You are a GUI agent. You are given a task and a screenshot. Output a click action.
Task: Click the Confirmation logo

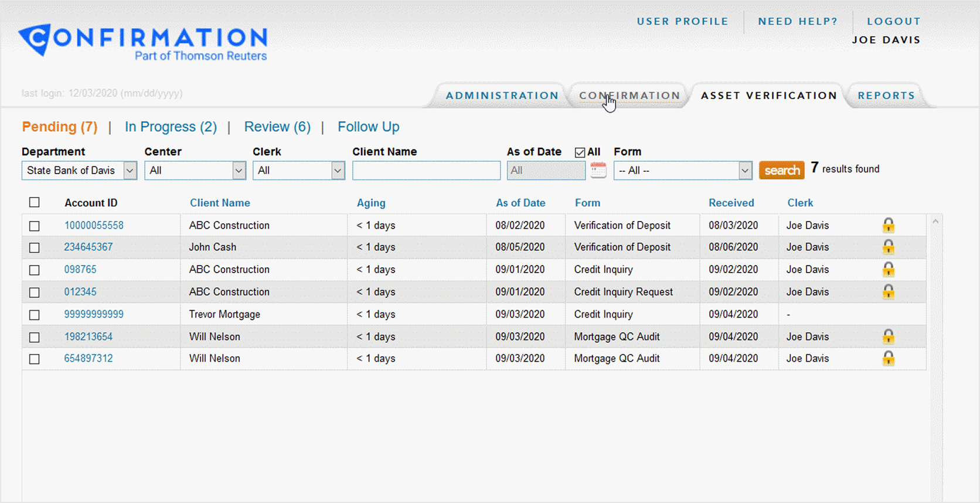click(x=143, y=42)
